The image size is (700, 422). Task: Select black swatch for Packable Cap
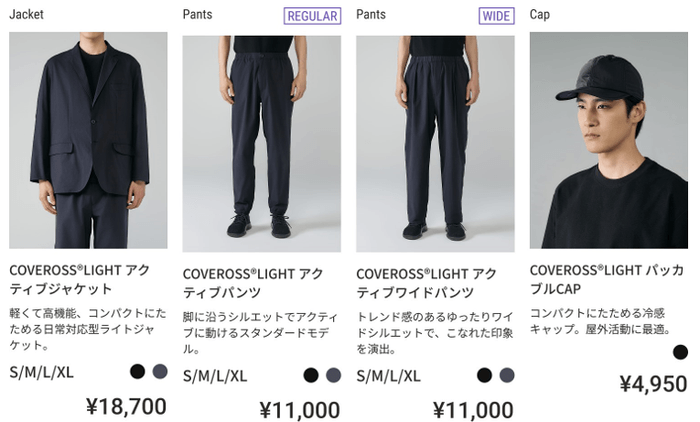pyautogui.click(x=680, y=352)
